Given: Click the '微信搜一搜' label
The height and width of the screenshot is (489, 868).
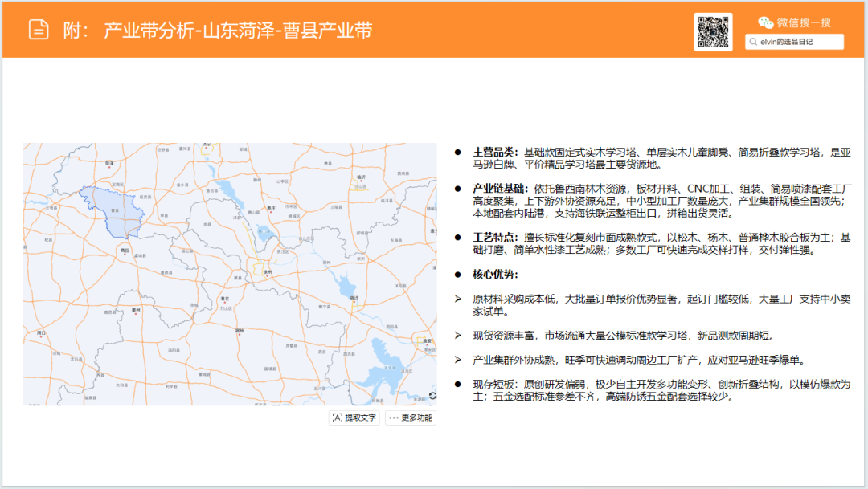Looking at the screenshot, I should [804, 22].
